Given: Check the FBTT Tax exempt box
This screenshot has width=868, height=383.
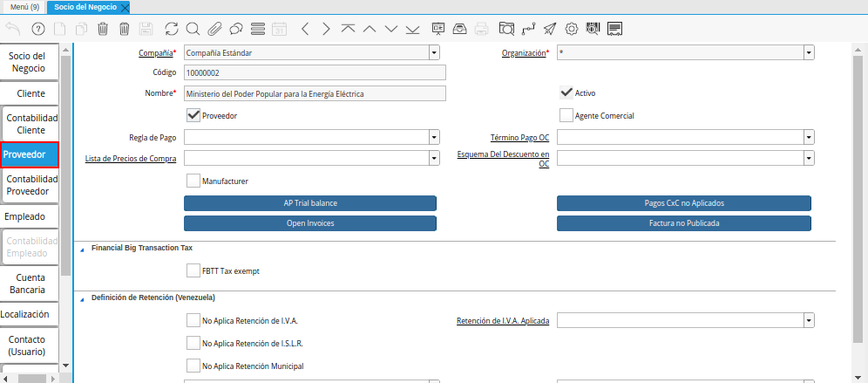Looking at the screenshot, I should 193,270.
